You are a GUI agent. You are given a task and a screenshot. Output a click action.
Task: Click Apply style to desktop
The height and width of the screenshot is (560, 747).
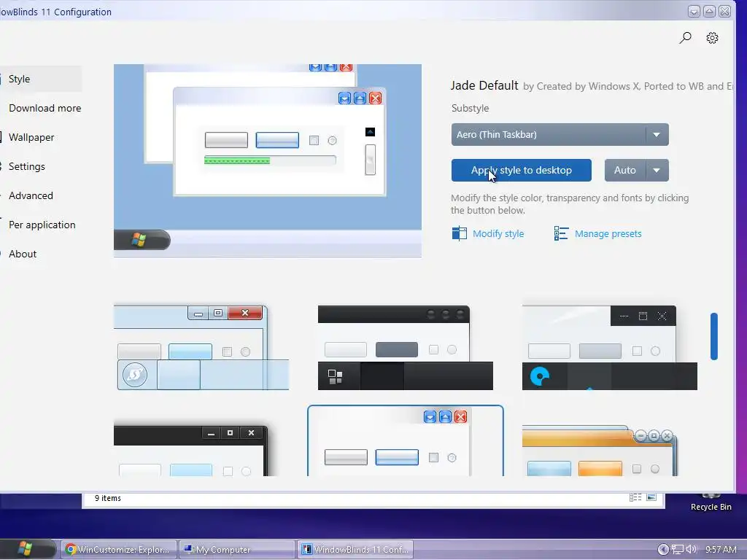pyautogui.click(x=521, y=170)
